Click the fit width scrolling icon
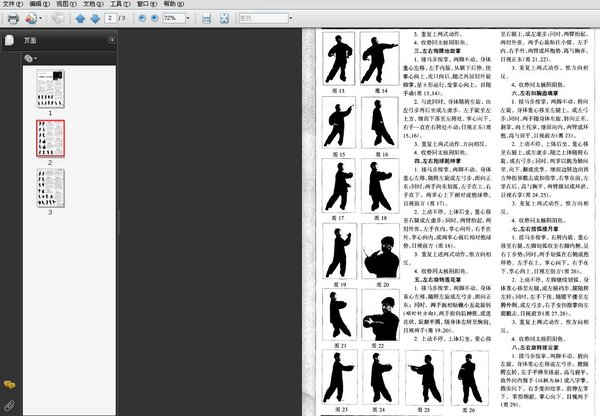 tap(207, 18)
